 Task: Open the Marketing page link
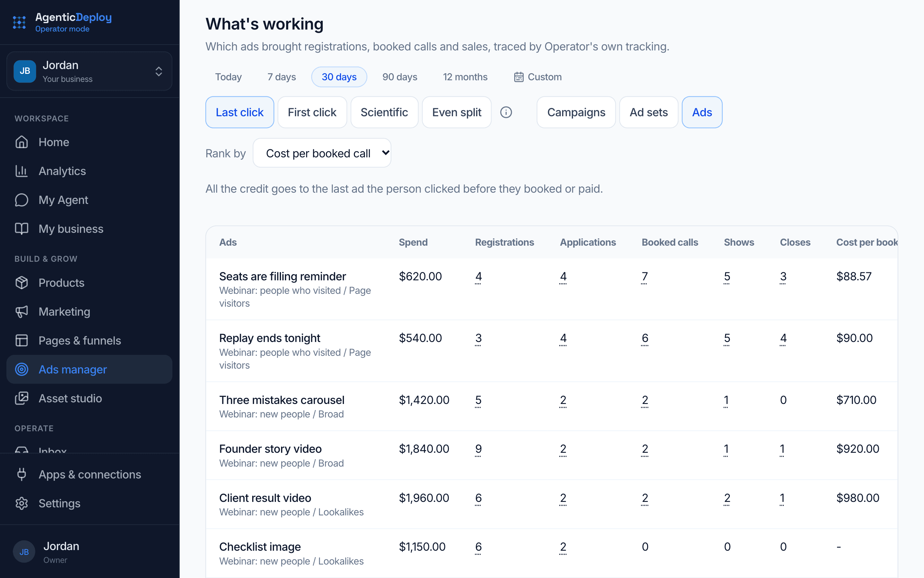coord(89,311)
